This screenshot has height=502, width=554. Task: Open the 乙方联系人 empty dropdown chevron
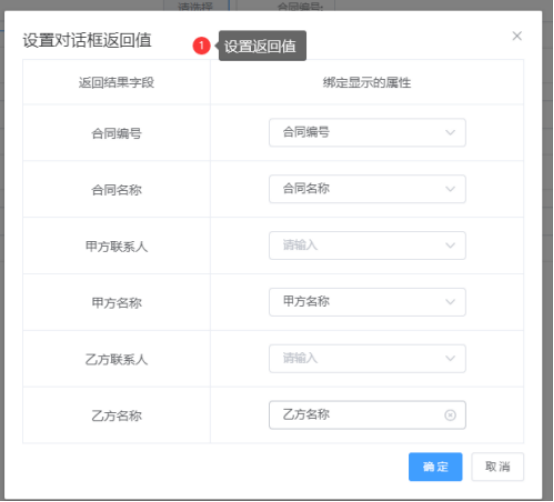point(450,359)
